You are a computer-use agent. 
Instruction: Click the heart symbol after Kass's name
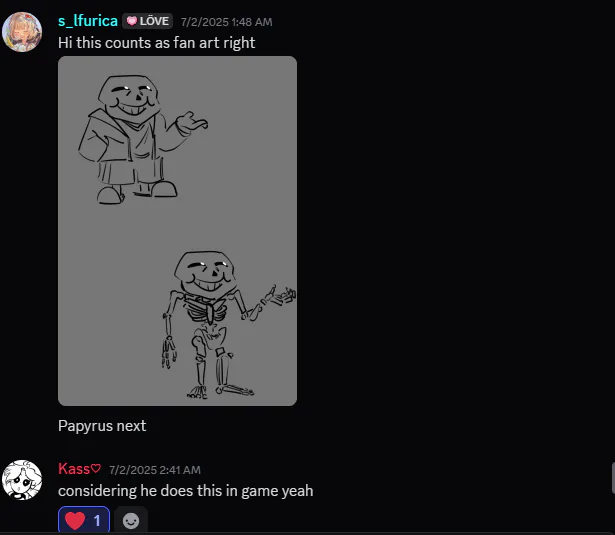pyautogui.click(x=96, y=469)
